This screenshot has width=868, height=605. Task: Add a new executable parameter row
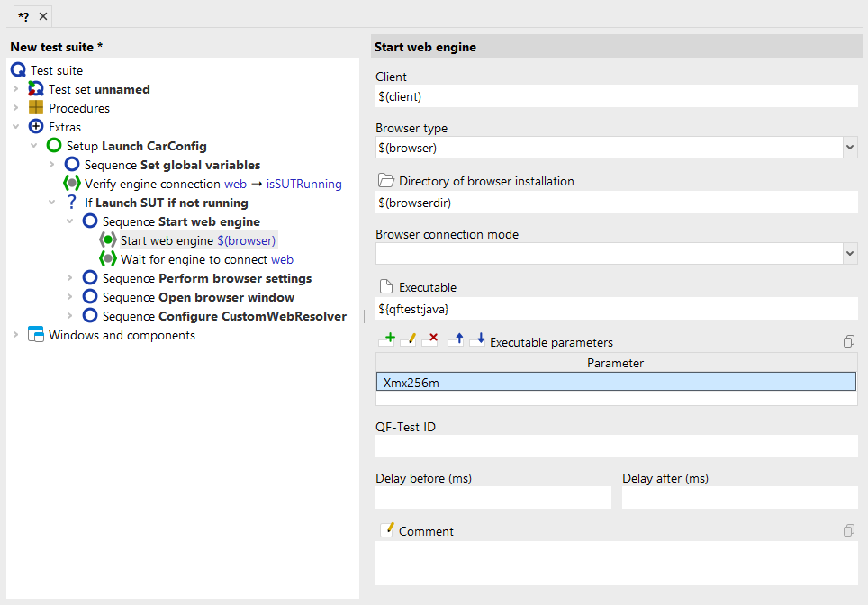[387, 340]
